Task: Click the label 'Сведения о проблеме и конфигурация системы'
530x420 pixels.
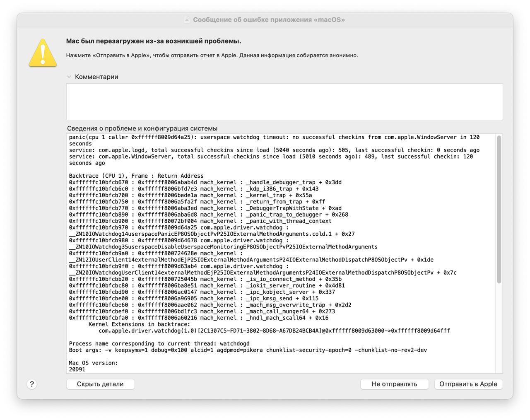Action: [142, 128]
